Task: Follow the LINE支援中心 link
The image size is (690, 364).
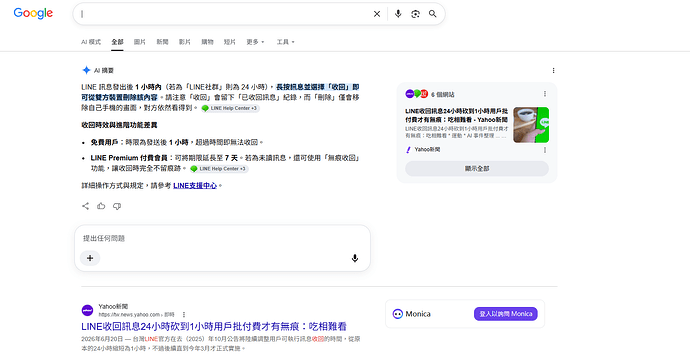Action: click(195, 186)
